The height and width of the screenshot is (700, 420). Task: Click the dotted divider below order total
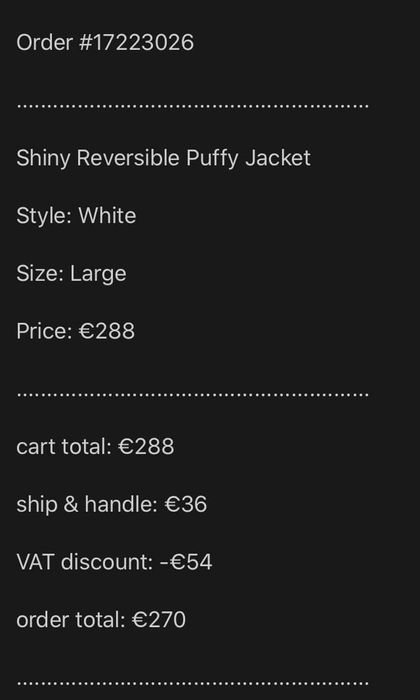tap(192, 684)
